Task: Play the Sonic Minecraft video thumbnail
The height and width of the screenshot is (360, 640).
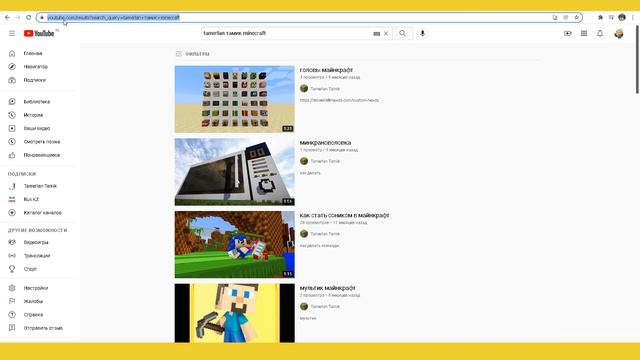Action: point(235,244)
